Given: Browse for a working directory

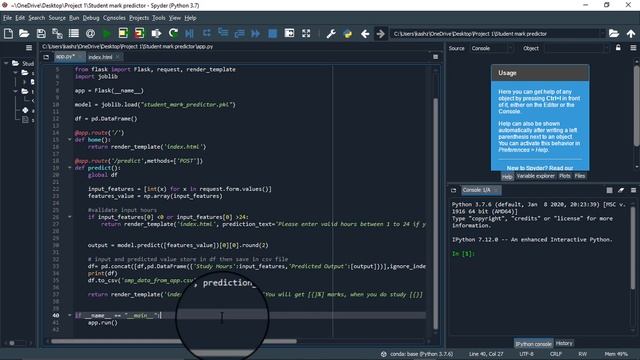Looking at the screenshot, I should click(614, 33).
